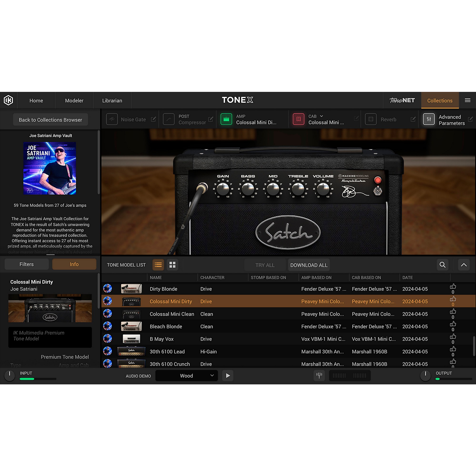Select the Collections tab
This screenshot has height=476, width=476.
point(440,100)
